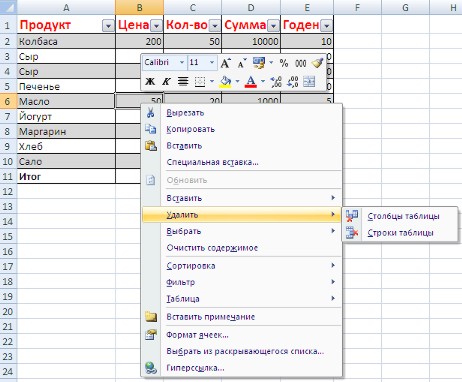Image resolution: width=462 pixels, height=382 pixels.
Task: Choose Формат ячеек... menu item
Action: pyautogui.click(x=242, y=335)
